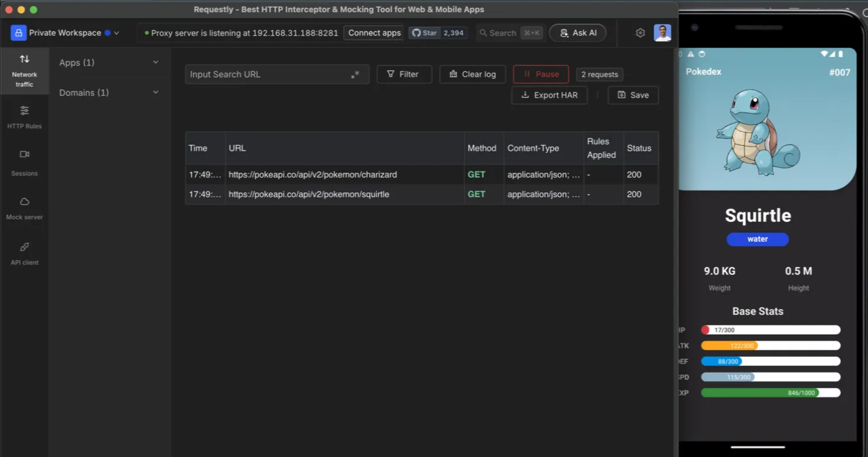The height and width of the screenshot is (457, 868).
Task: Open the Ask AI assistant
Action: pyautogui.click(x=577, y=33)
